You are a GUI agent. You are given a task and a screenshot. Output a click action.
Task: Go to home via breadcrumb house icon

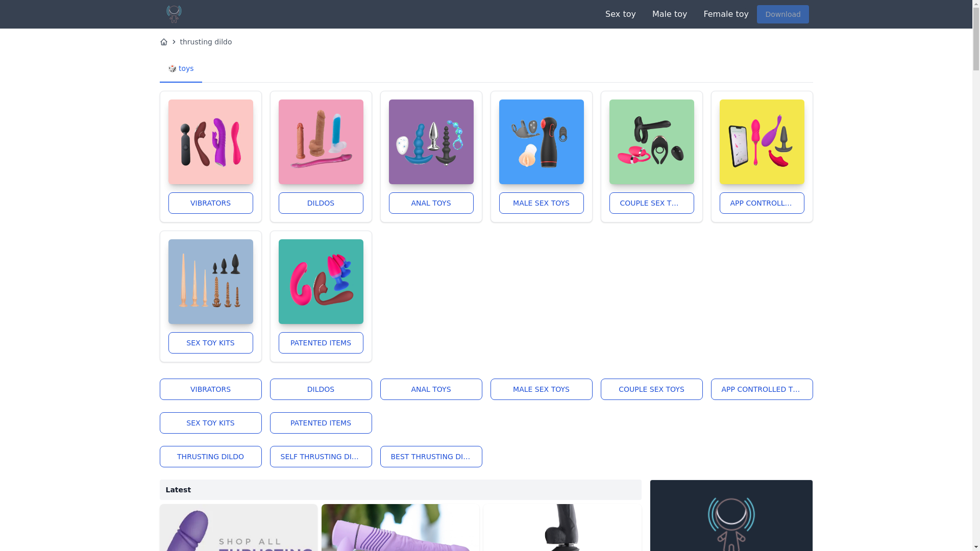pos(163,42)
